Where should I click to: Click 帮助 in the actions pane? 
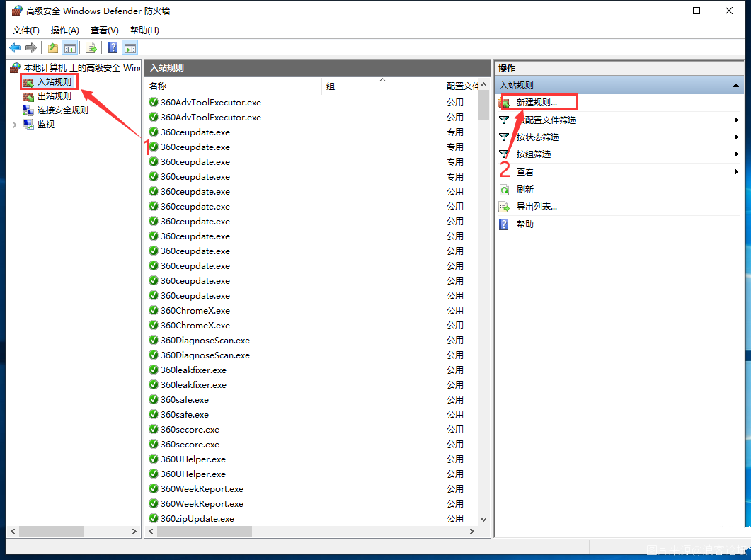[x=525, y=224]
